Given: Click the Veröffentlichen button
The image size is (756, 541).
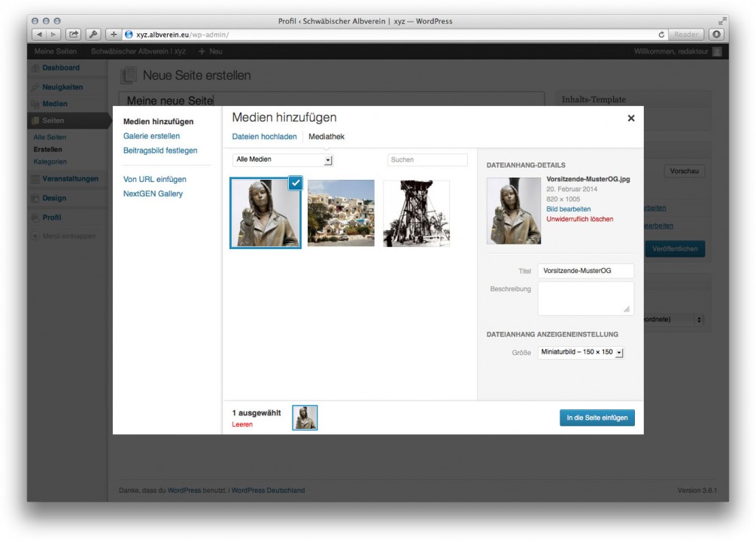Looking at the screenshot, I should tap(675, 249).
